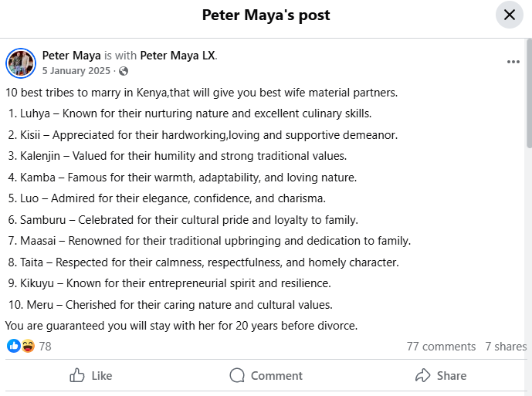Open the Peter Maya author name link

(71, 56)
